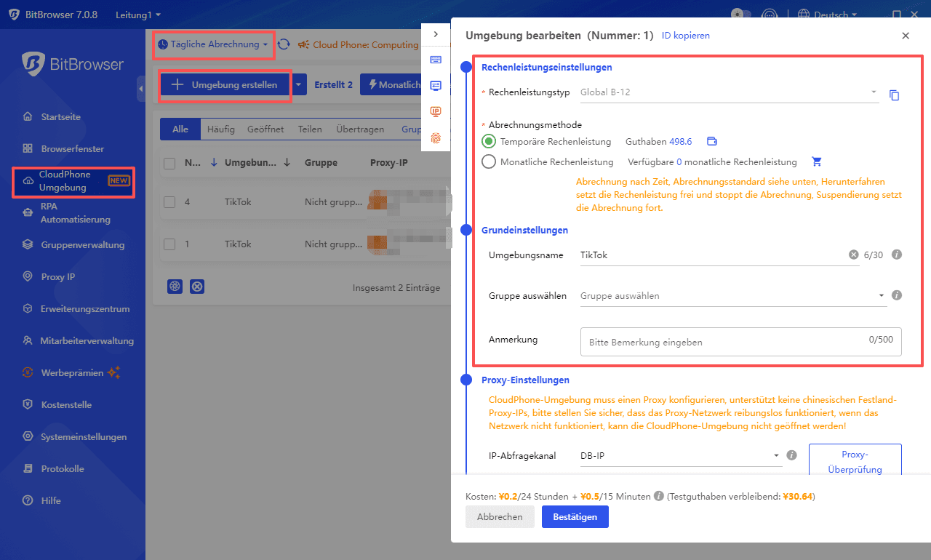This screenshot has width=931, height=560.
Task: Open Browserfenster in the sidebar
Action: 72,148
